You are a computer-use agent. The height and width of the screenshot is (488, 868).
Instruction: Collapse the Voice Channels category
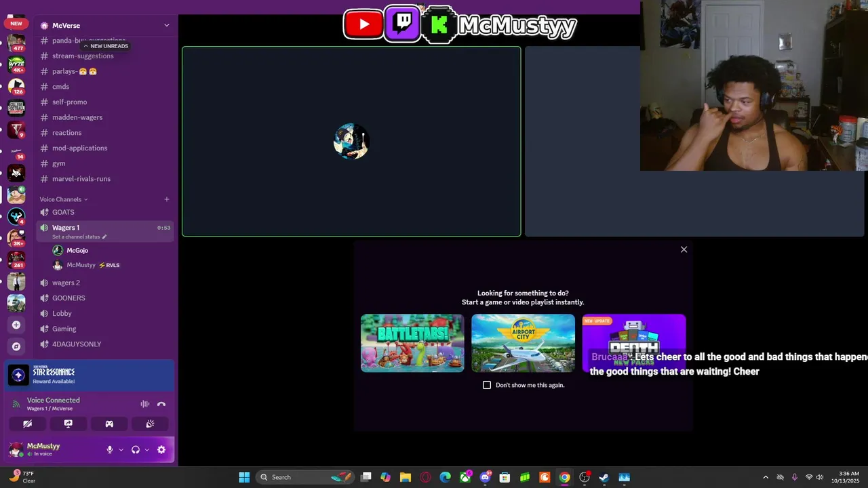(x=64, y=199)
